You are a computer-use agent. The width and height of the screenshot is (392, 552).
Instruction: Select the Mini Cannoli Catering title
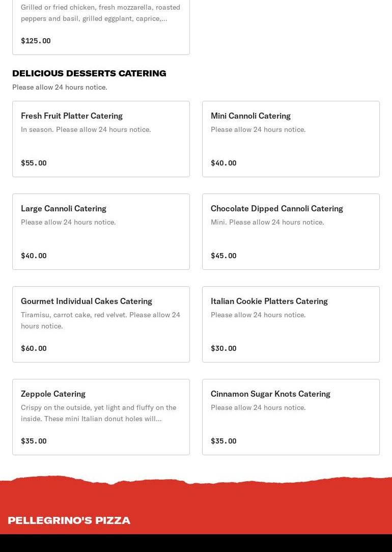point(250,116)
